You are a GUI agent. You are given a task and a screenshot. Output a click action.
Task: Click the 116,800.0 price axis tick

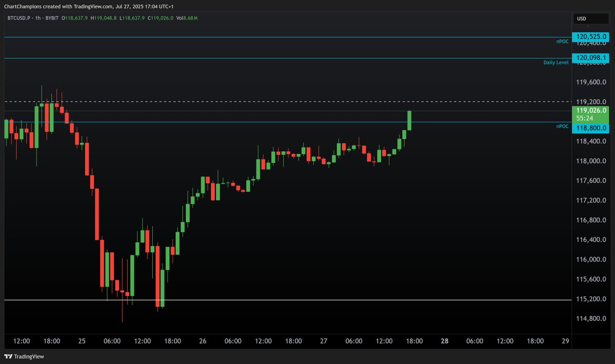click(x=591, y=220)
